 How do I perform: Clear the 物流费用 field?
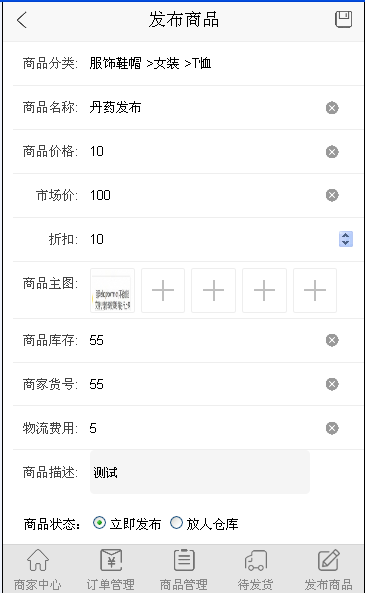coord(332,428)
